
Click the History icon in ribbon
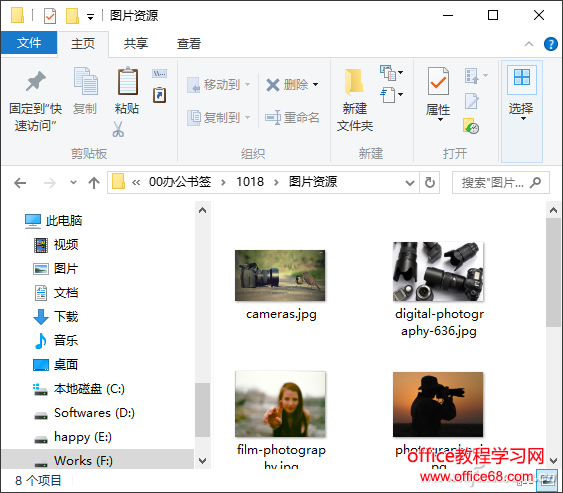coord(471,126)
